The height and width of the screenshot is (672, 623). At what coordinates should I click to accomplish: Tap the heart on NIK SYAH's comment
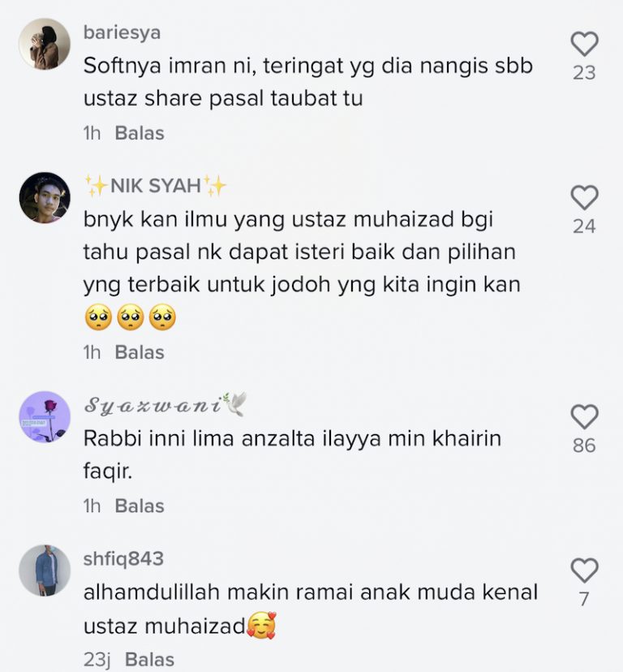point(584,197)
